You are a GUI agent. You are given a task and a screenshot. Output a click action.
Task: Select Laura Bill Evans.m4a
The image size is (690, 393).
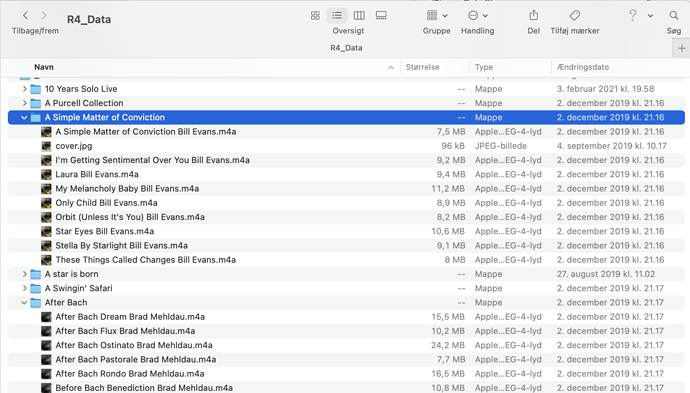click(x=97, y=174)
